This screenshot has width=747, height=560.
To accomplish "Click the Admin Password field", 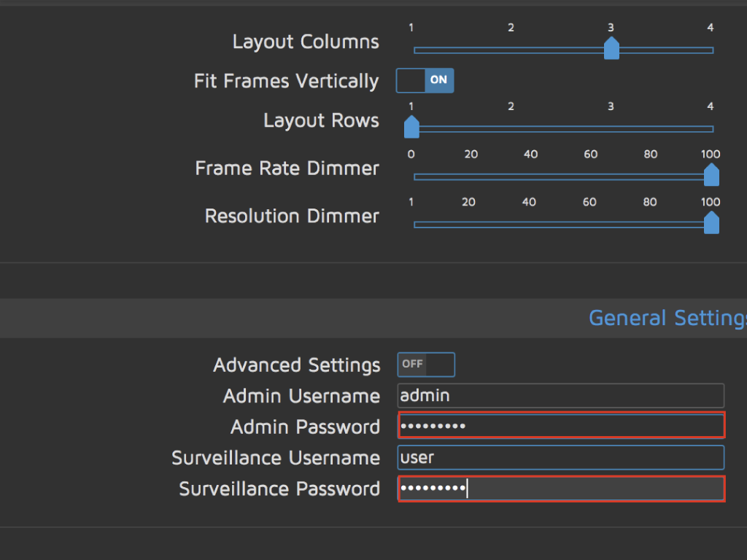I will tap(561, 426).
